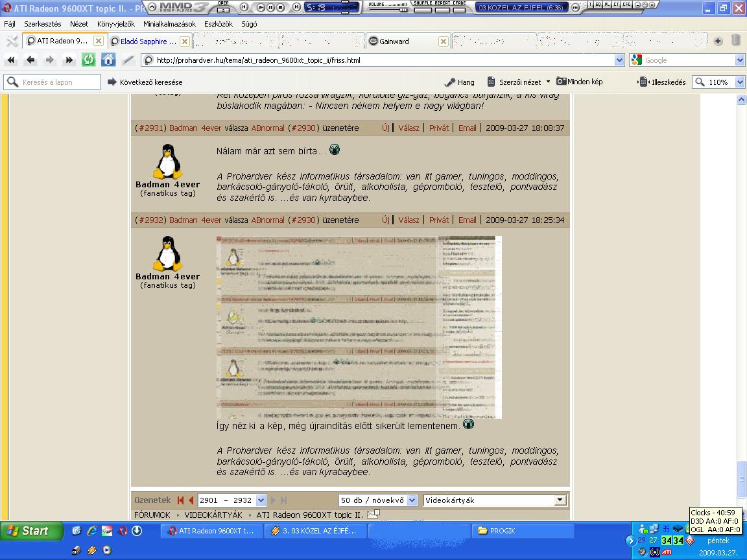Screen dimensions: 747x560
Task: Toggle Szerzői nézet author mode
Action: [x=514, y=82]
